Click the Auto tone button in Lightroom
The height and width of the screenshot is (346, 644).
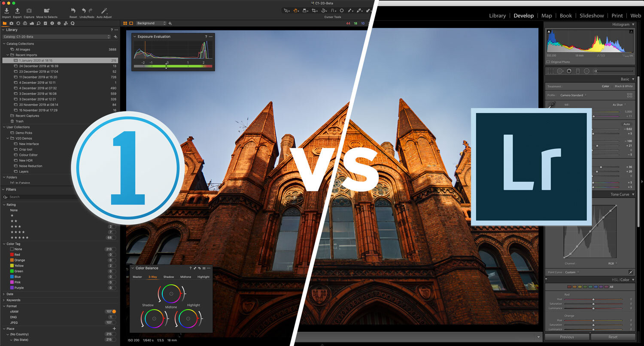tap(626, 124)
